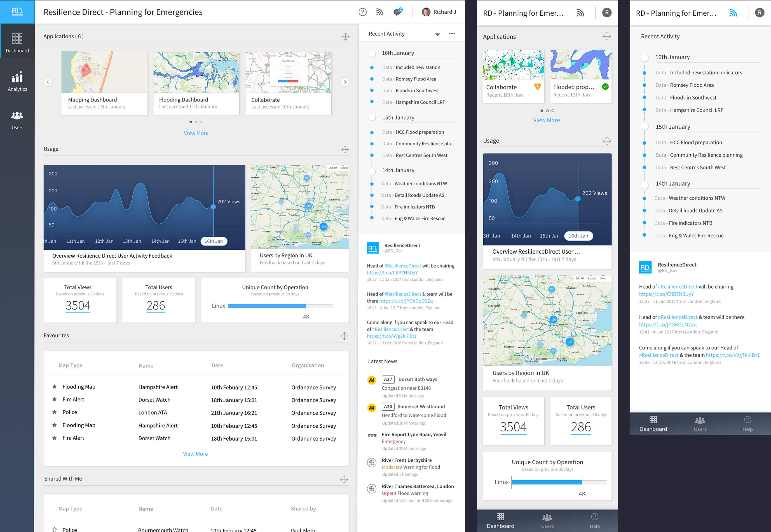Image resolution: width=771 pixels, height=532 pixels.
Task: Click the RD logo in top-left corner
Action: [17, 12]
